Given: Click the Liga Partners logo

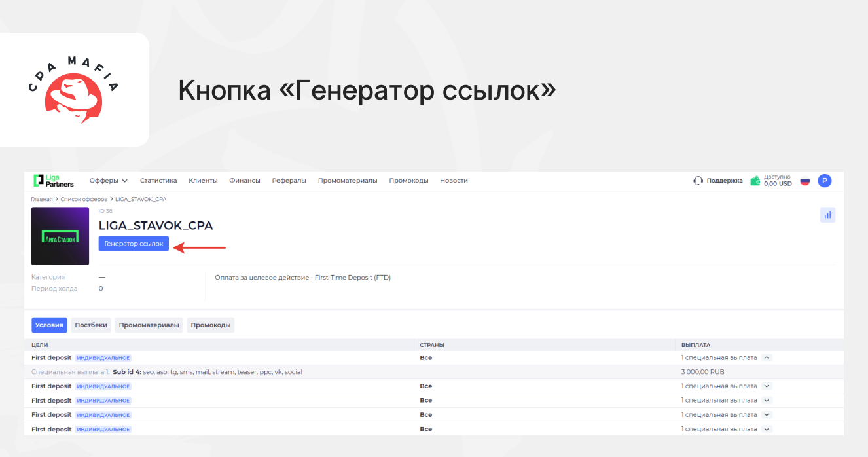Looking at the screenshot, I should pyautogui.click(x=54, y=181).
